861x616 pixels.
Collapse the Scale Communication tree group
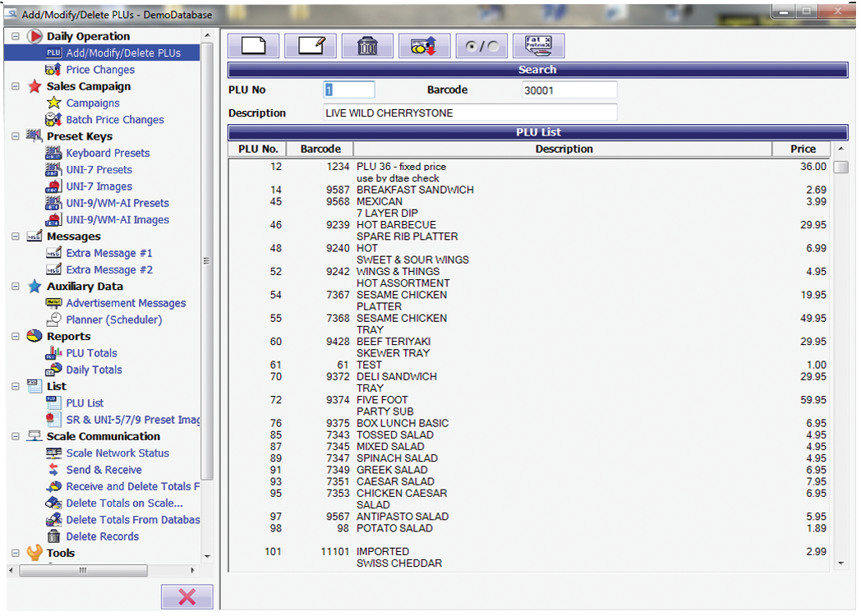tap(16, 436)
